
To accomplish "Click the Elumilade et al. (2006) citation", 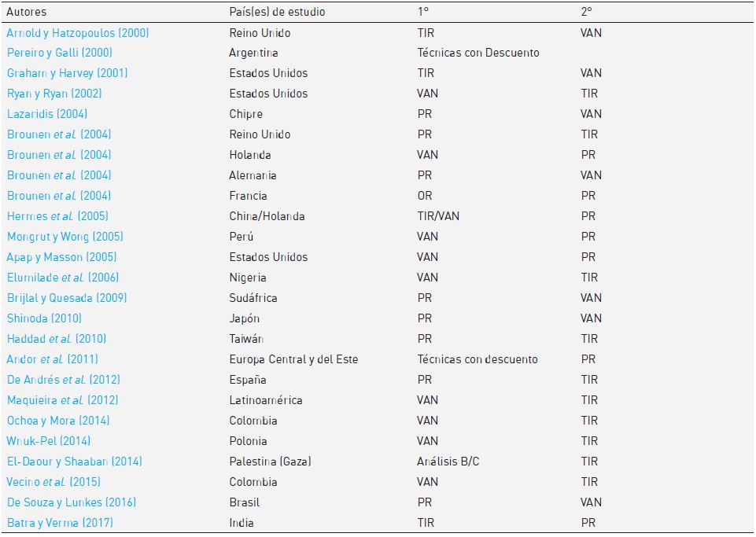I will (x=61, y=278).
